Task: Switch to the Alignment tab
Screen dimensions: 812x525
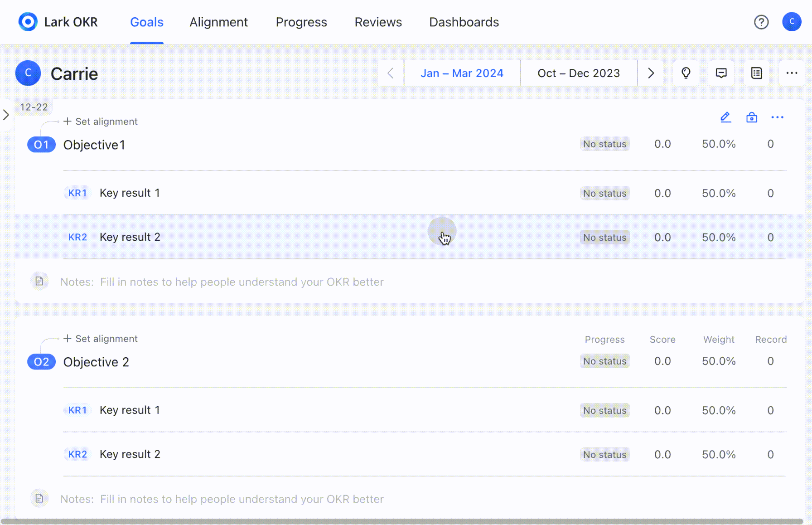Action: (218, 22)
